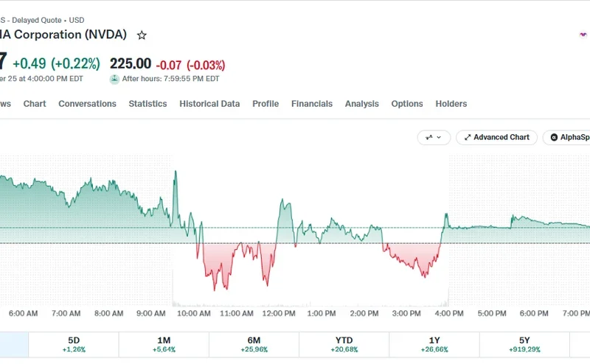This screenshot has width=590, height=364.
Task: Open the Historical Data tab
Action: pos(209,104)
